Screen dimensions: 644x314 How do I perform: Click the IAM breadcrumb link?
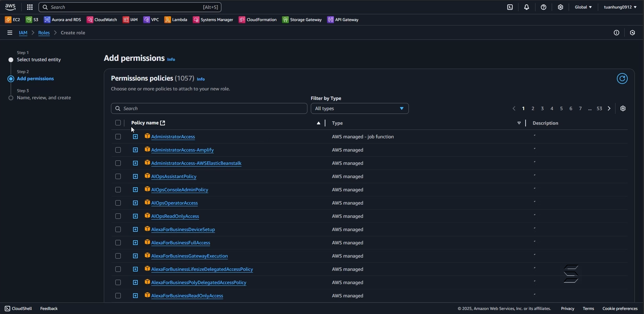pos(23,33)
